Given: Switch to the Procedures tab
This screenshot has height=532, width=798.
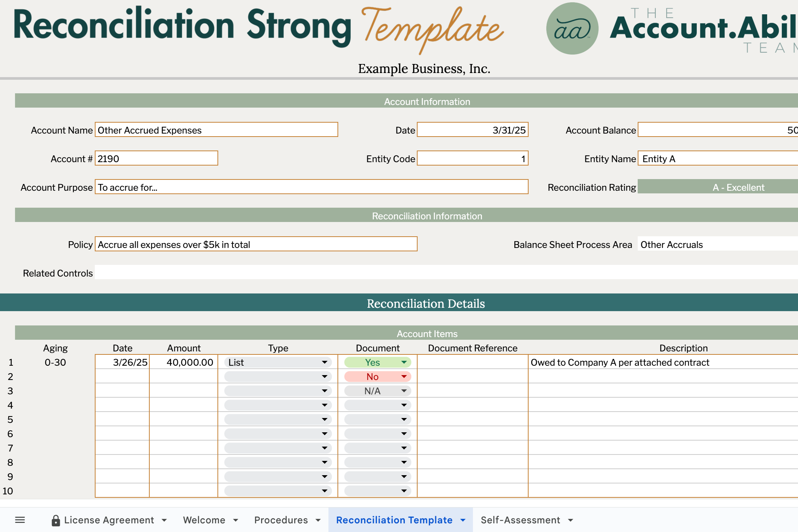Looking at the screenshot, I should coord(281,520).
